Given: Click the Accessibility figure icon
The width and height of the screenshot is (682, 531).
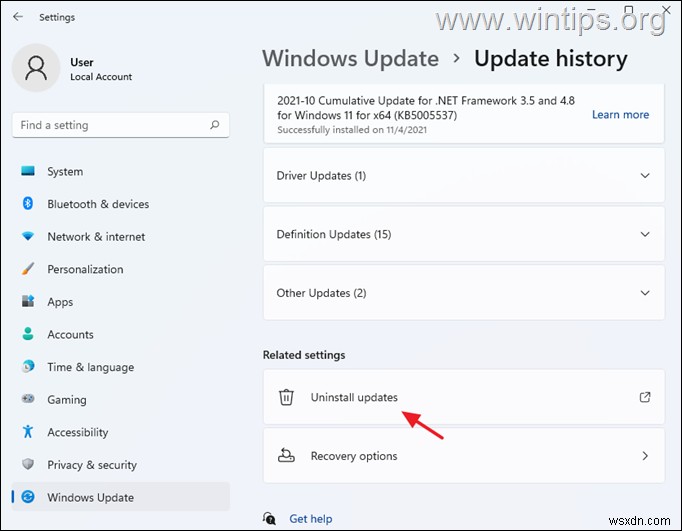Looking at the screenshot, I should tap(28, 431).
